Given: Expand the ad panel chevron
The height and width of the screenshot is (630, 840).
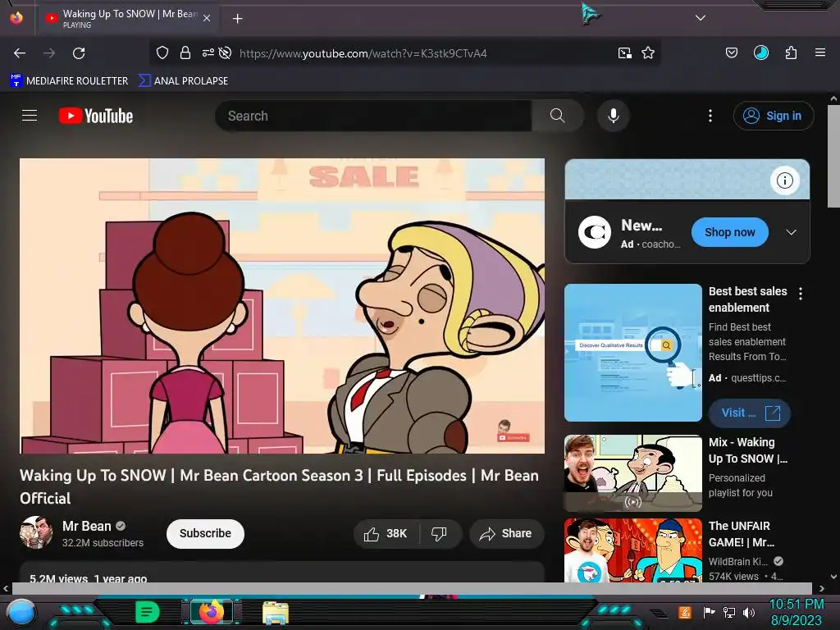Looking at the screenshot, I should pyautogui.click(x=792, y=232).
